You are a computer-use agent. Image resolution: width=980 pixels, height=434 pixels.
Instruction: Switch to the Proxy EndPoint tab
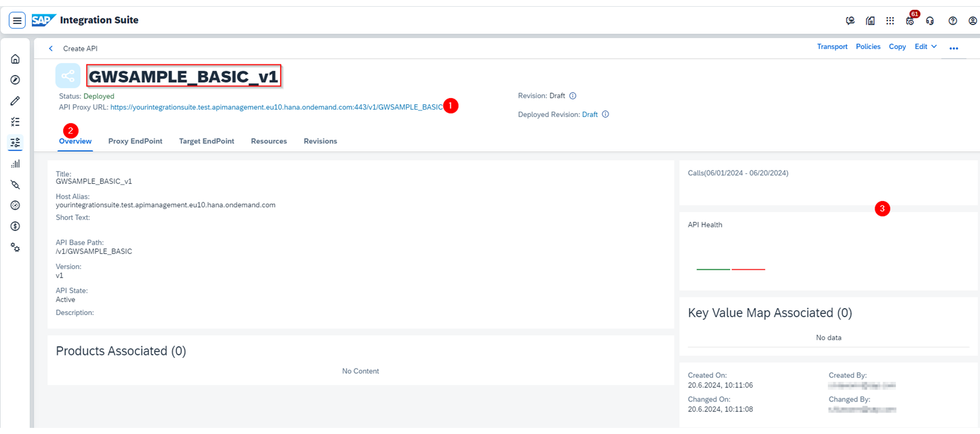pyautogui.click(x=135, y=141)
